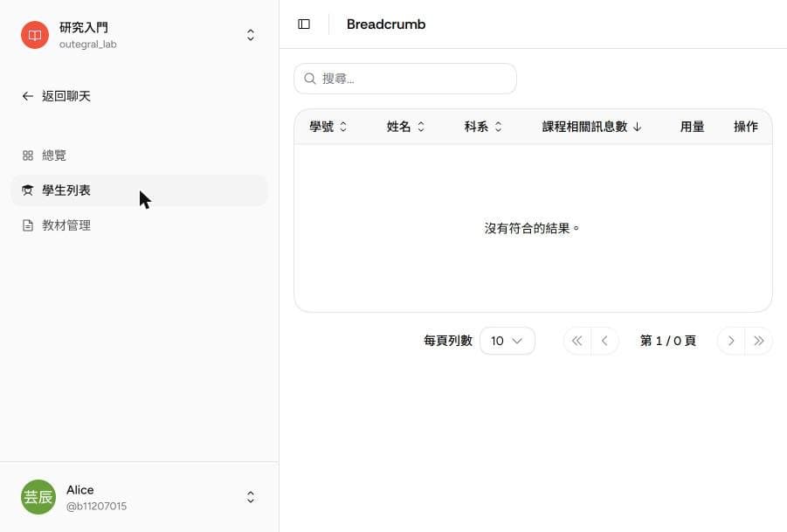Select 學生列表 in the sidebar
The height and width of the screenshot is (532, 787).
coord(139,190)
